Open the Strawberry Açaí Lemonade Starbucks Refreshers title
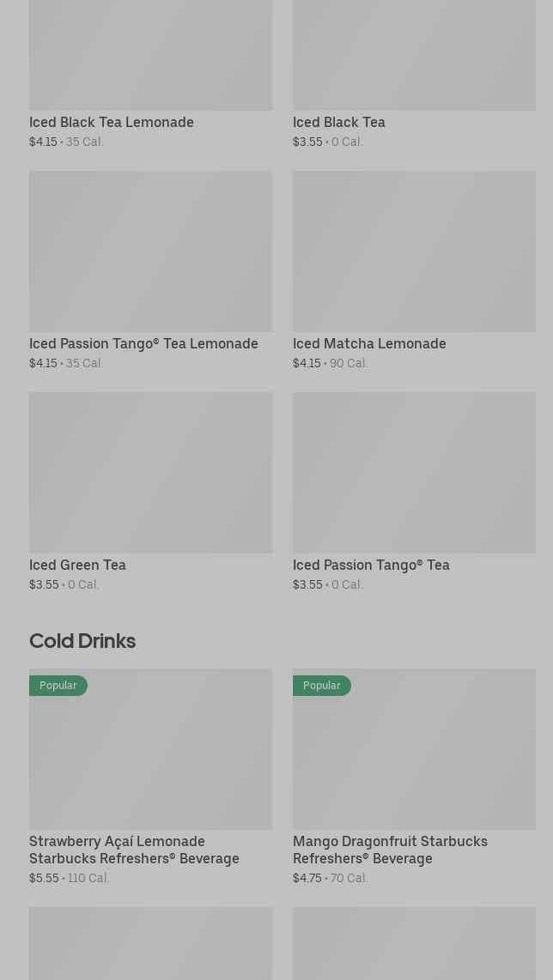The height and width of the screenshot is (980, 553). pos(134,850)
